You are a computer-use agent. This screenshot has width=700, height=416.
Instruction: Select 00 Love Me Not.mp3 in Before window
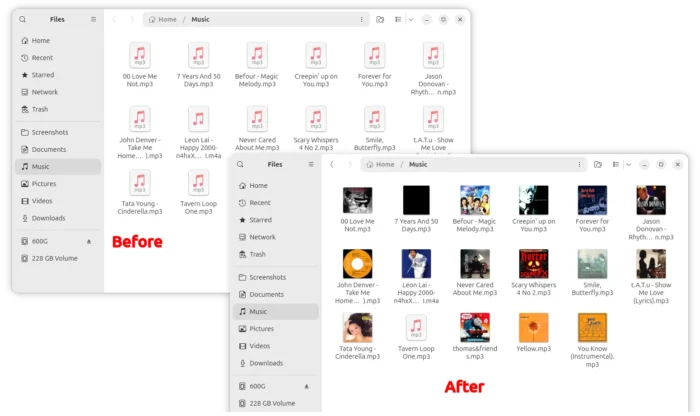click(140, 65)
